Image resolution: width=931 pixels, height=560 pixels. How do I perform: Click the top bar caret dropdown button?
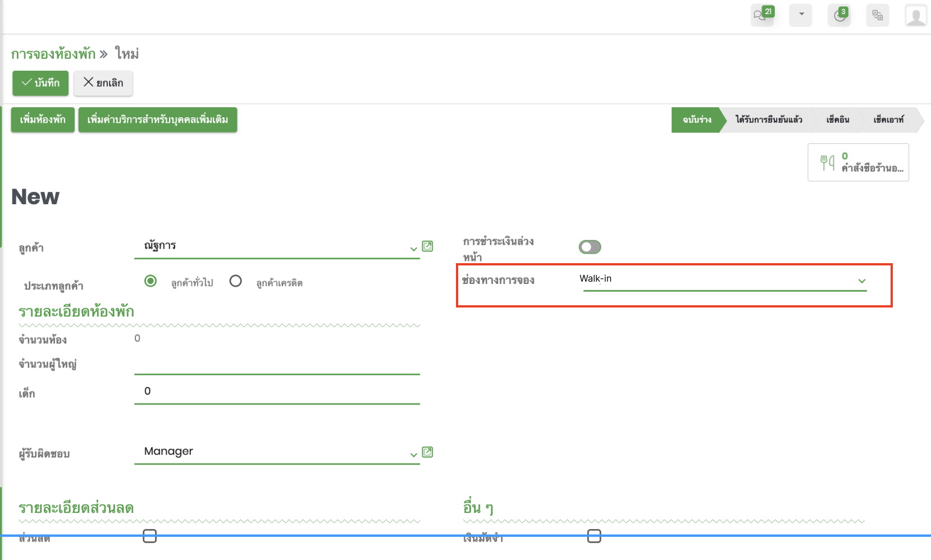pyautogui.click(x=801, y=15)
